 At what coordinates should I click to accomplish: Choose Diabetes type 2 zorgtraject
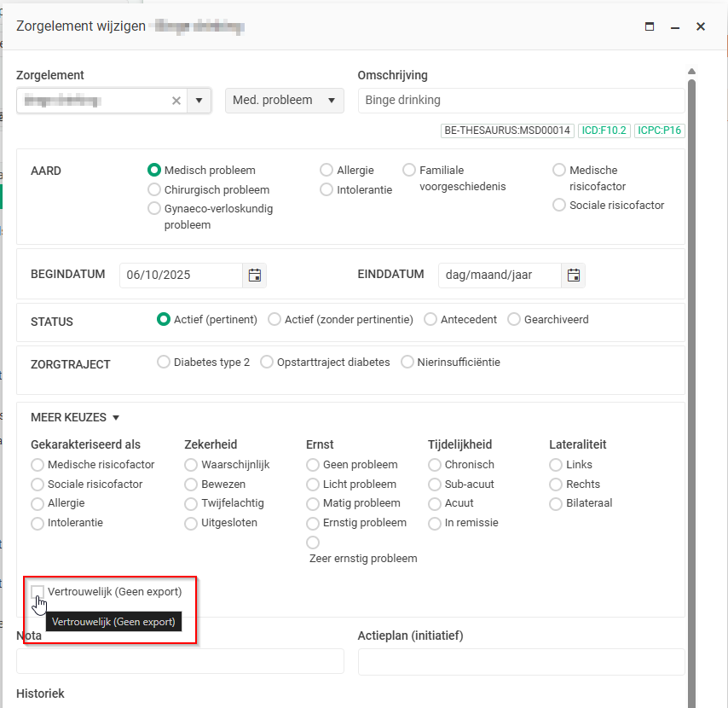[164, 362]
